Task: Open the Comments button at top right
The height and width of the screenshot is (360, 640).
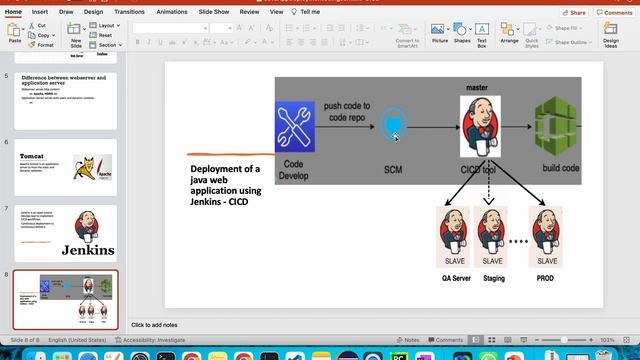Action: pyautogui.click(x=614, y=13)
